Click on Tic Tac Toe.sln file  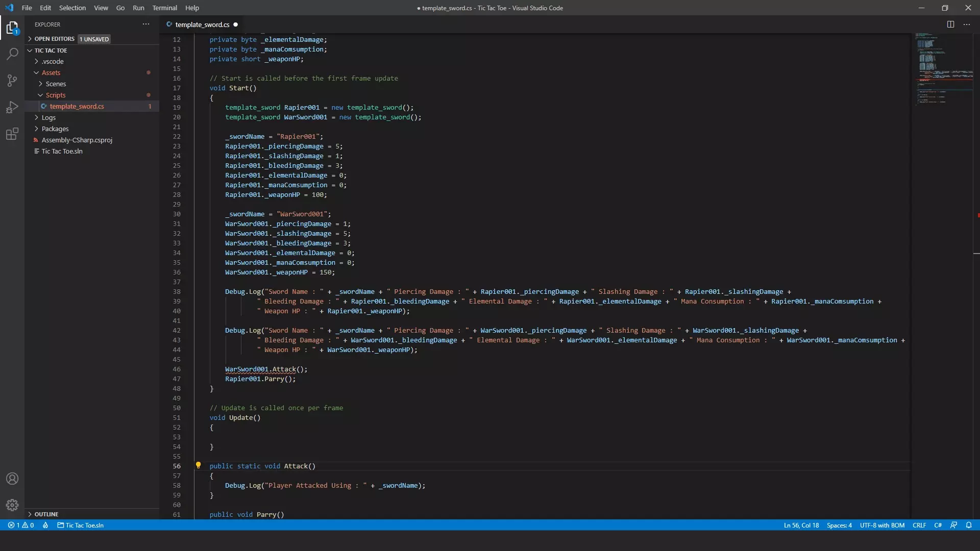click(62, 152)
